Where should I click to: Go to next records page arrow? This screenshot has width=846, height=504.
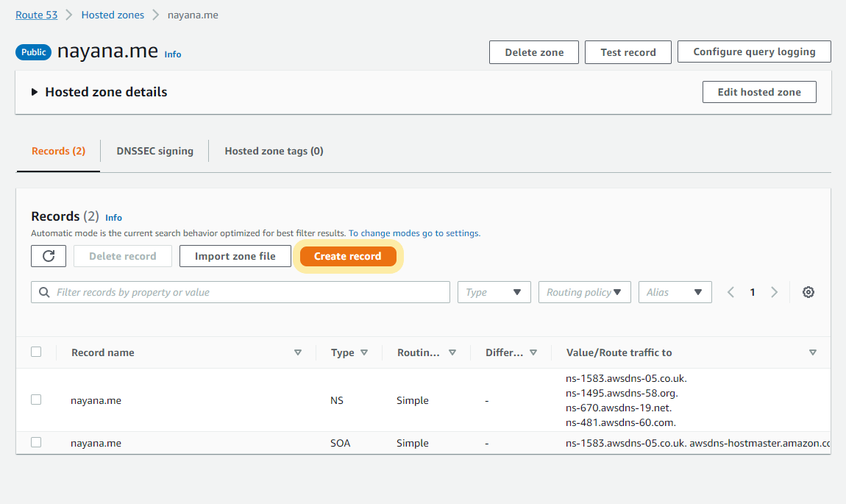774,292
